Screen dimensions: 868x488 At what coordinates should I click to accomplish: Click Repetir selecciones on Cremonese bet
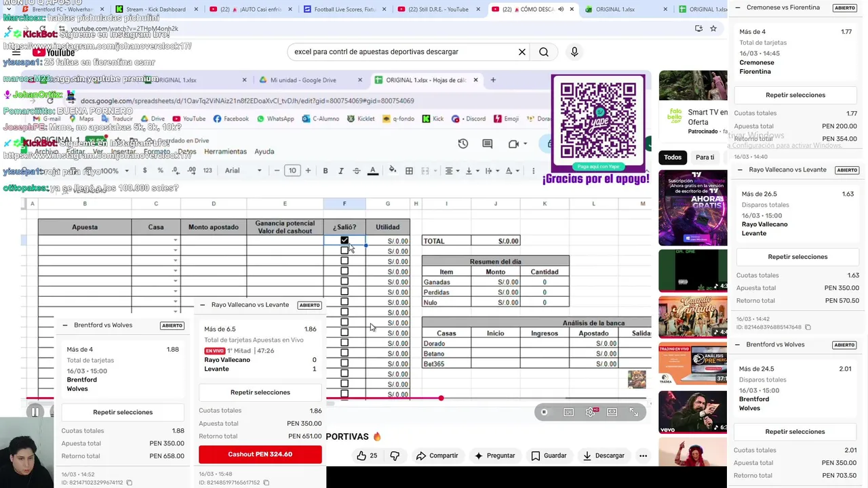pyautogui.click(x=795, y=95)
